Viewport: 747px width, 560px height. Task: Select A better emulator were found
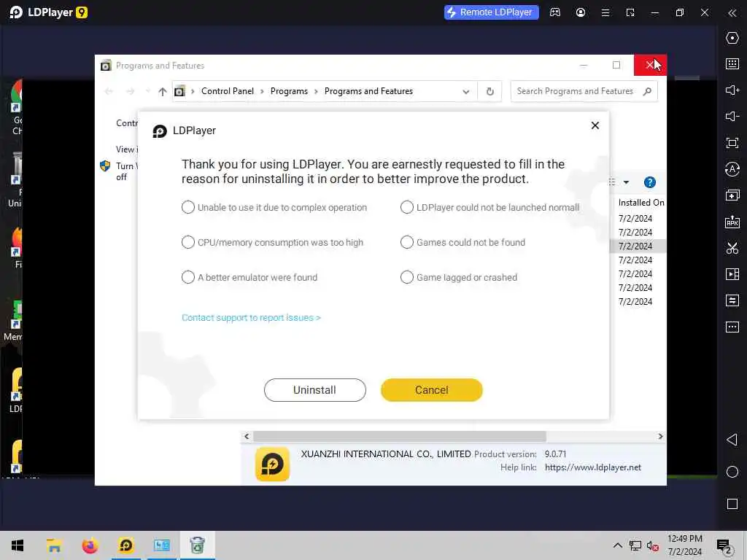pyautogui.click(x=249, y=277)
